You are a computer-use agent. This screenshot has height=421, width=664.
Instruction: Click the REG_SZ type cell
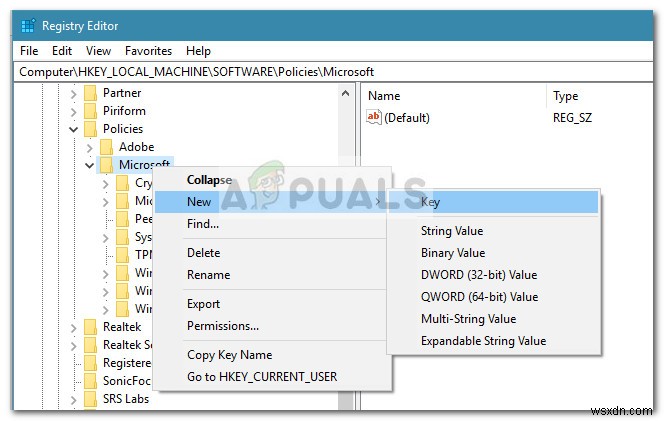pos(572,118)
